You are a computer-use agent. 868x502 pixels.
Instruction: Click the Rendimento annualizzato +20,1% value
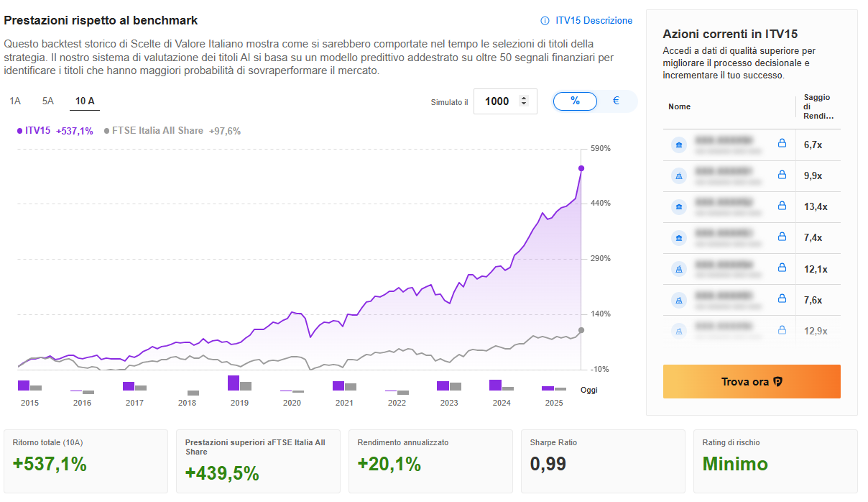[x=389, y=465]
